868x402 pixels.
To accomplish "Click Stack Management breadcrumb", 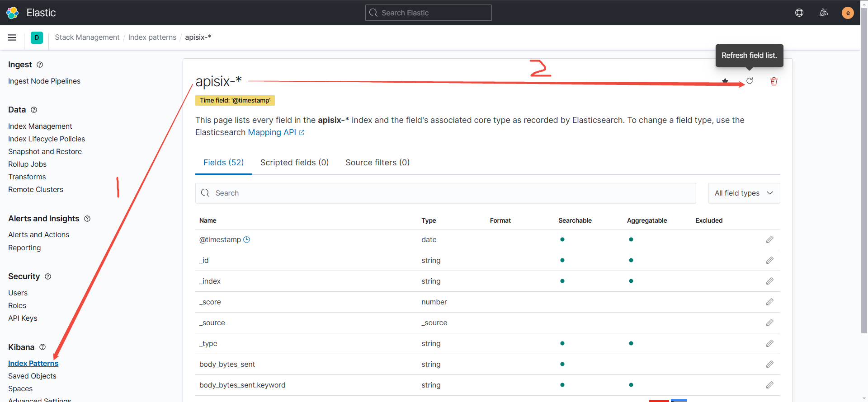I will 87,37.
